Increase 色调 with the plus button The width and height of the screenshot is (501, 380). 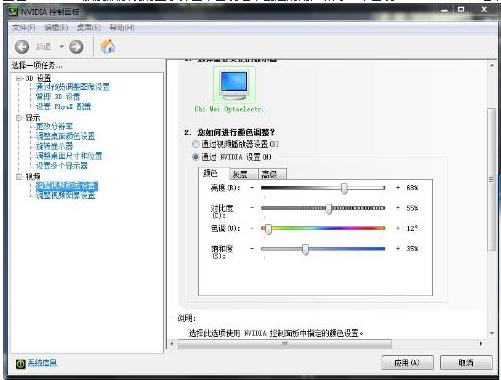(398, 228)
